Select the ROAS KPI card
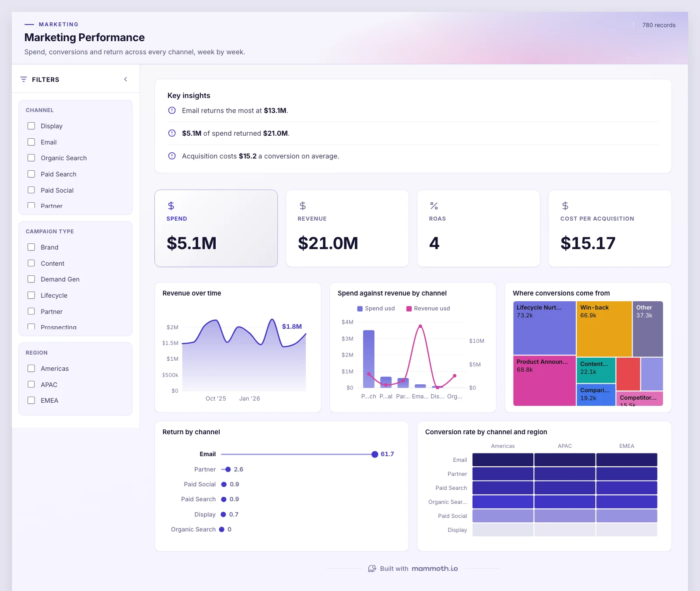Image resolution: width=700 pixels, height=591 pixels. [479, 228]
